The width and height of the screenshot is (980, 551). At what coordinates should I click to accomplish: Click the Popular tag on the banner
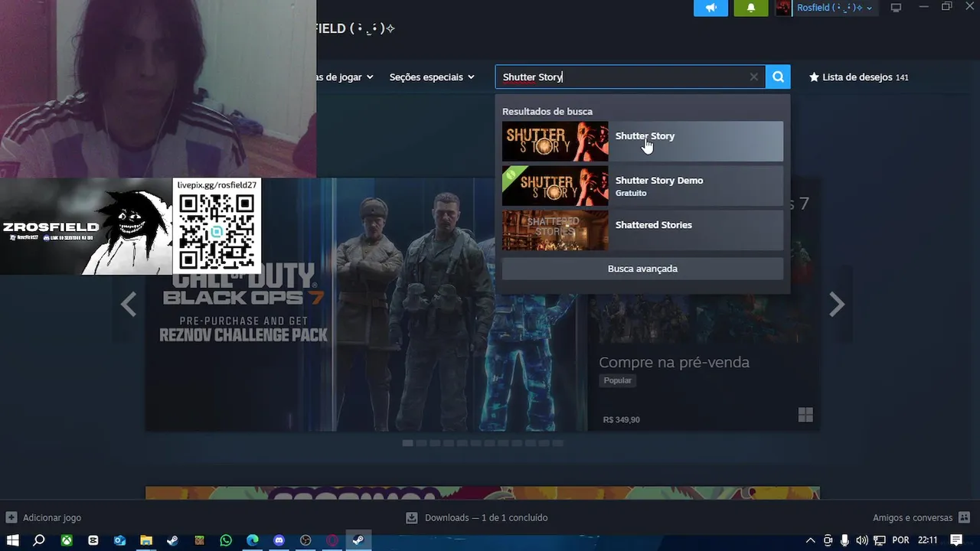point(618,380)
